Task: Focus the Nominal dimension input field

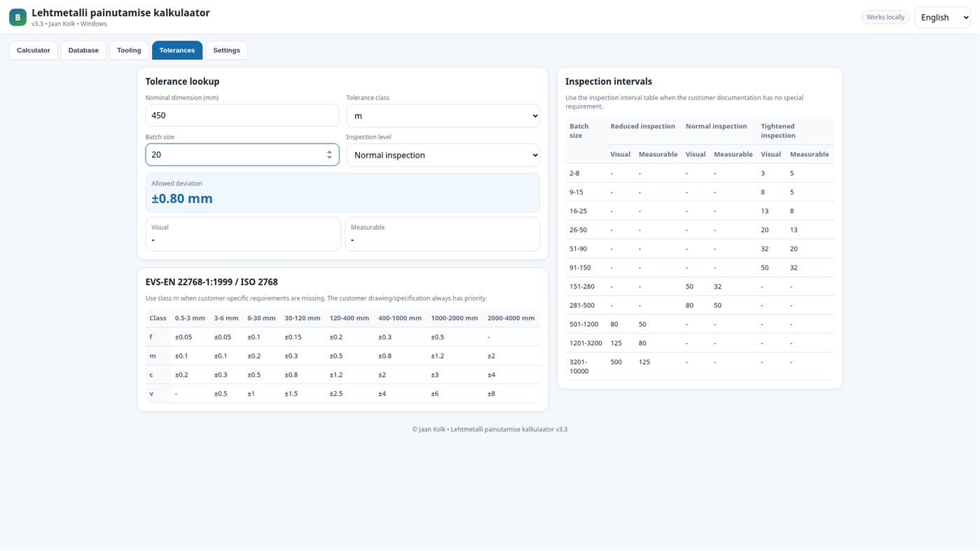Action: (x=242, y=116)
